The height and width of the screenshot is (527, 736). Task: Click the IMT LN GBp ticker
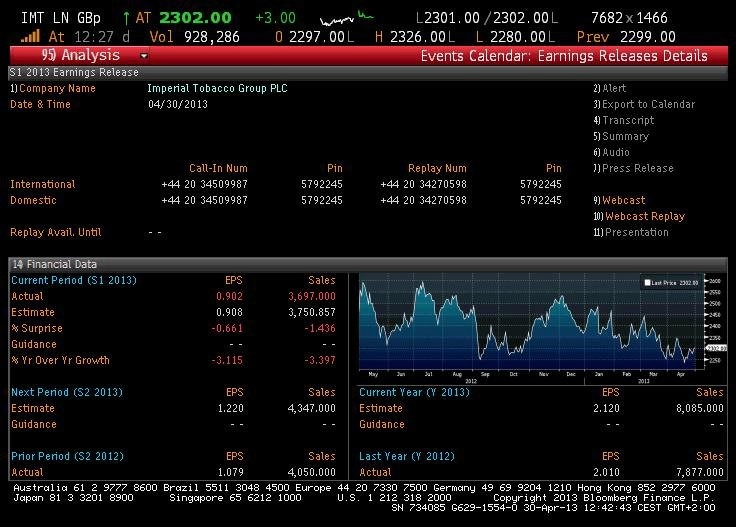pyautogui.click(x=61, y=18)
